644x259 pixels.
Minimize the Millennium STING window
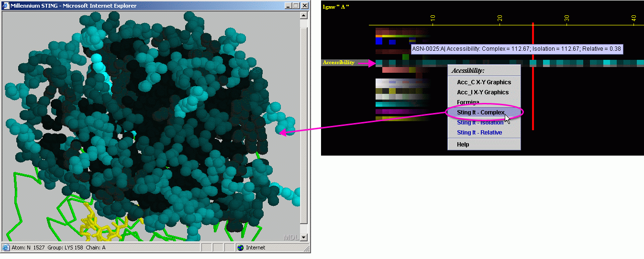pyautogui.click(x=288, y=6)
